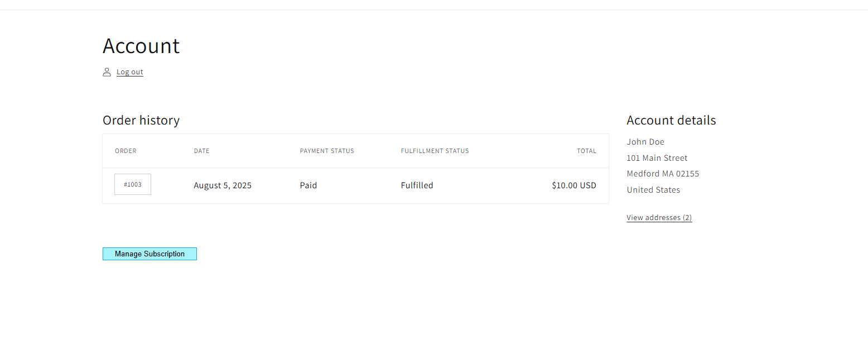Click the Account details heading

[671, 121]
